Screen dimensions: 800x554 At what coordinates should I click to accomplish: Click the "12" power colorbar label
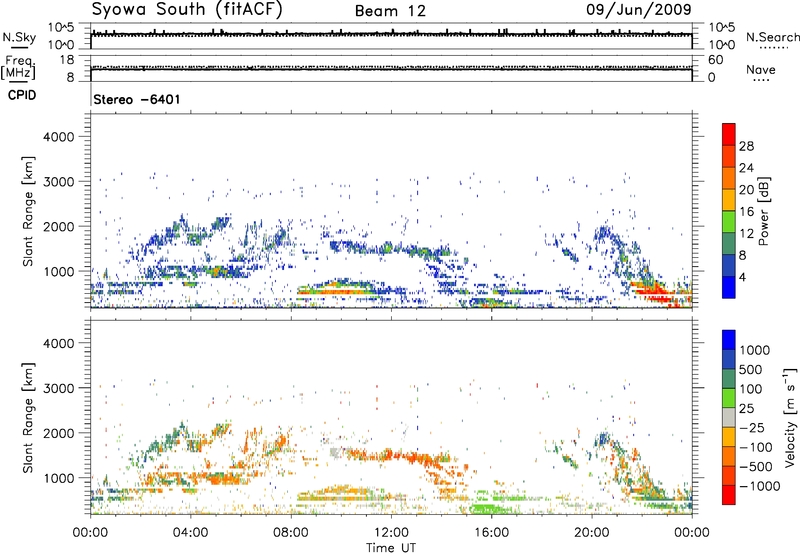746,234
